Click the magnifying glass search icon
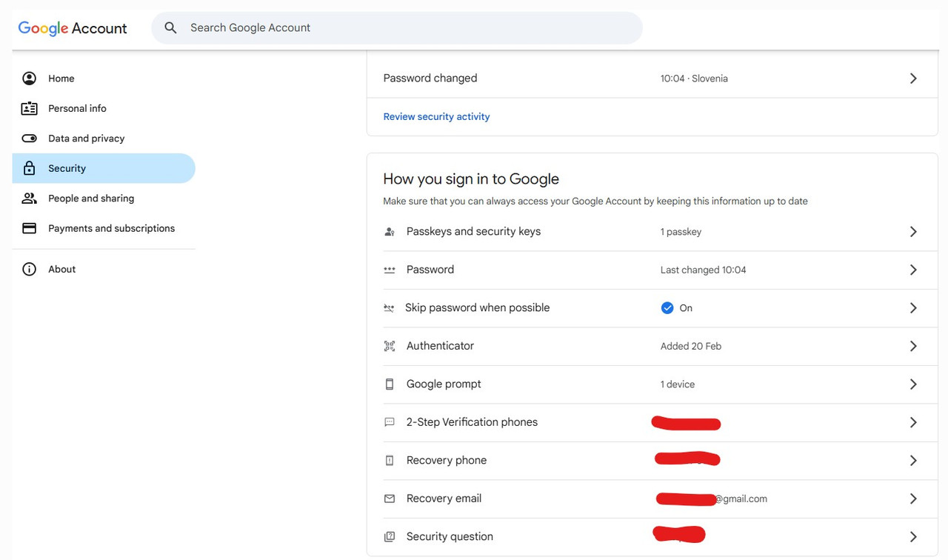This screenshot has height=560, width=948. (170, 27)
